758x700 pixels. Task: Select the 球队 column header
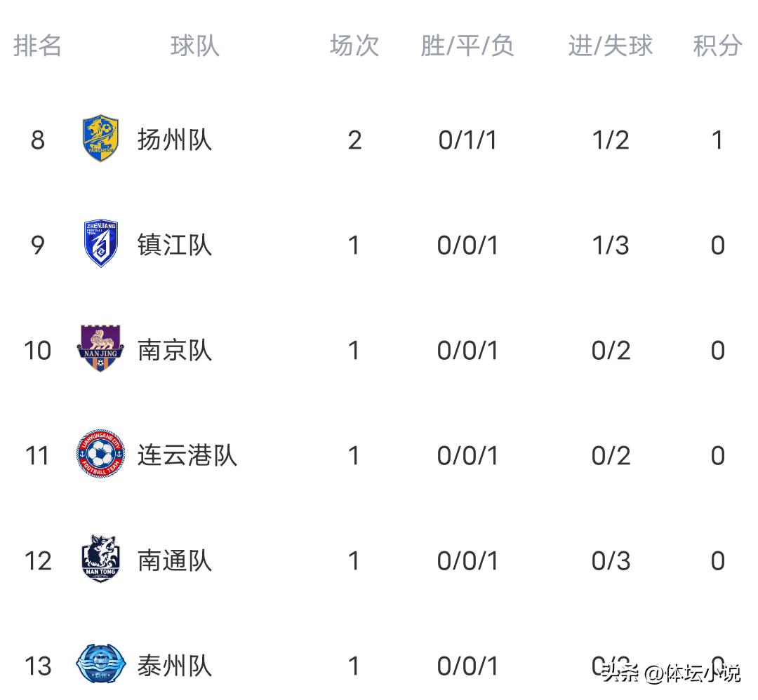point(194,46)
